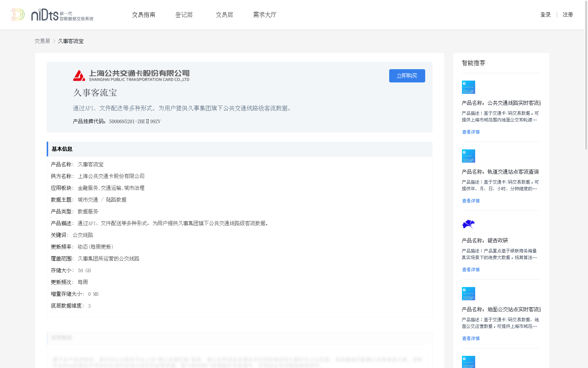Image resolution: width=588 pixels, height=368 pixels.
Task: Click 产品名称：地面公交站点实时客流 title
Action: click(x=501, y=309)
